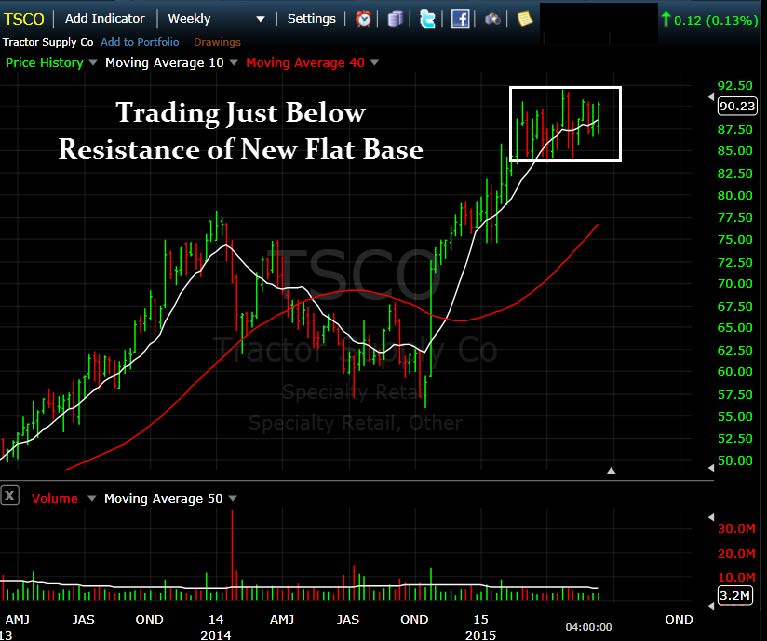Click top price-axis arrow near 92.50
Screen dimensions: 767x641
(x=711, y=97)
